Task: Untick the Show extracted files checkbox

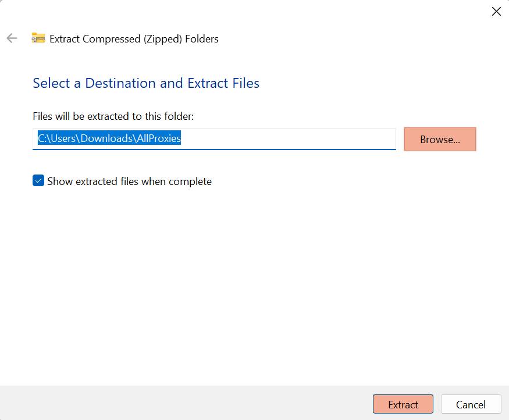Action: (x=38, y=181)
